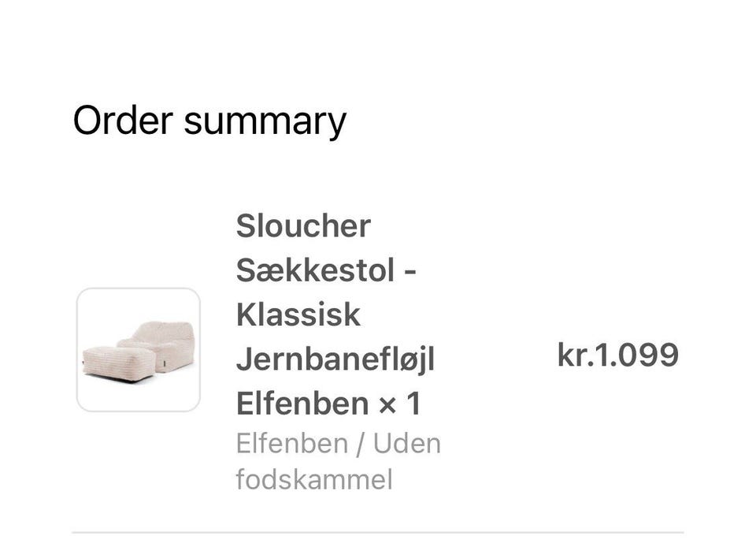Click the bold Elfenben title word
Screen dimensions: 756x547
pyautogui.click(x=302, y=404)
